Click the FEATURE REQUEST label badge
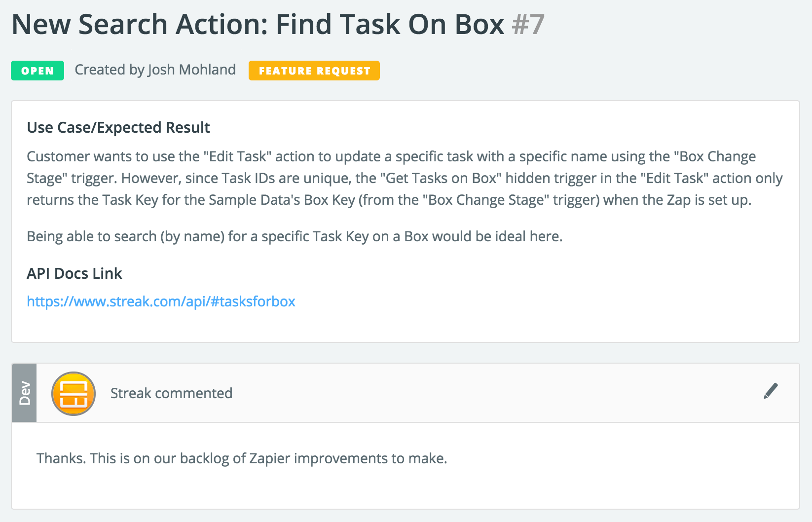This screenshot has width=812, height=522. [x=314, y=71]
